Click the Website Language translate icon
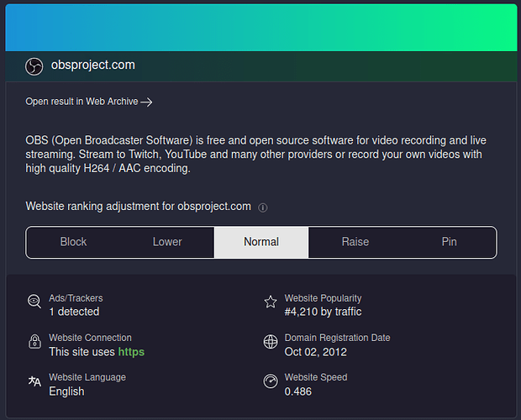Image resolution: width=521 pixels, height=420 pixels. (34, 381)
